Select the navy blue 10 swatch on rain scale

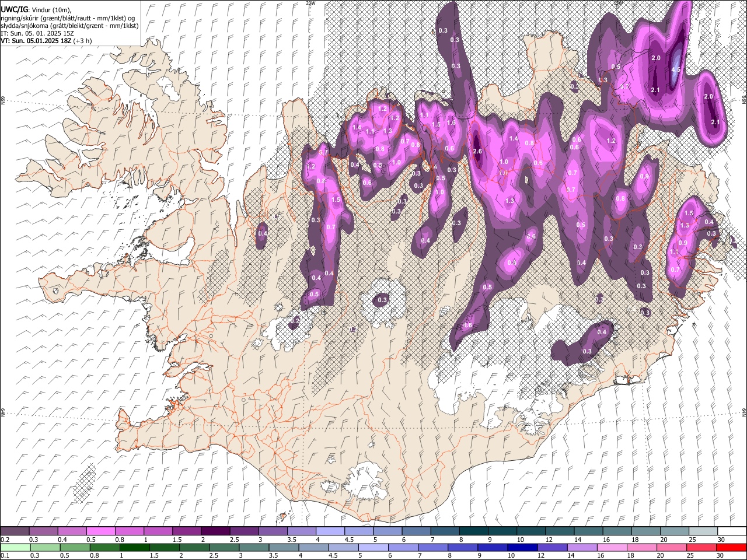coord(523,547)
